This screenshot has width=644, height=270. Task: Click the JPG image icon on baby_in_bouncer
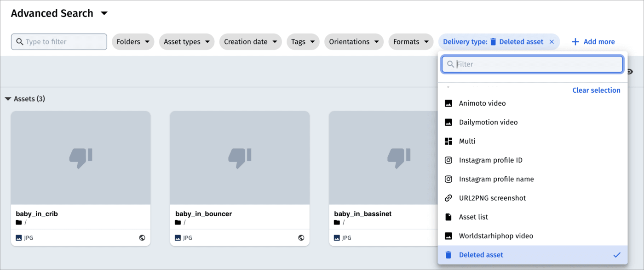pyautogui.click(x=178, y=238)
